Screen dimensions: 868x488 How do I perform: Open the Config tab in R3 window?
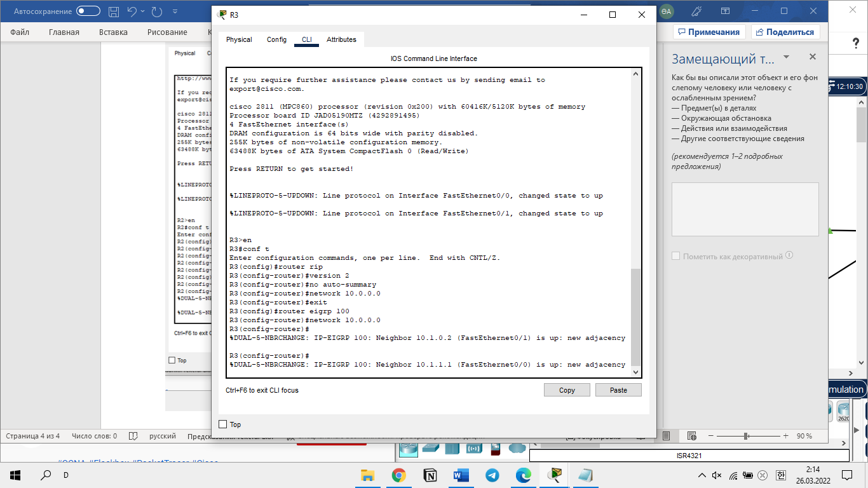tap(276, 39)
